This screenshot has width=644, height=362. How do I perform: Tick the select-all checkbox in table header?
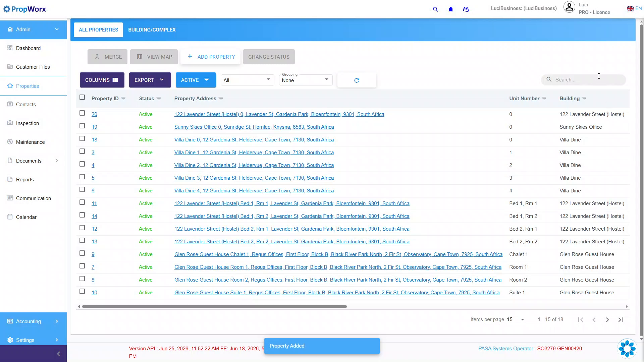click(82, 98)
